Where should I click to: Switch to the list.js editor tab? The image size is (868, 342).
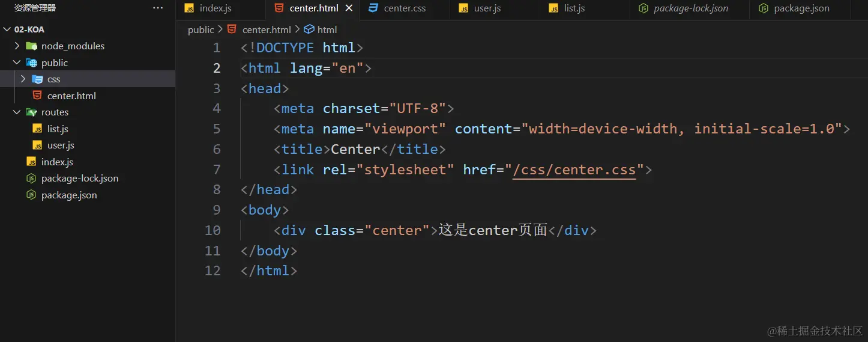584,8
